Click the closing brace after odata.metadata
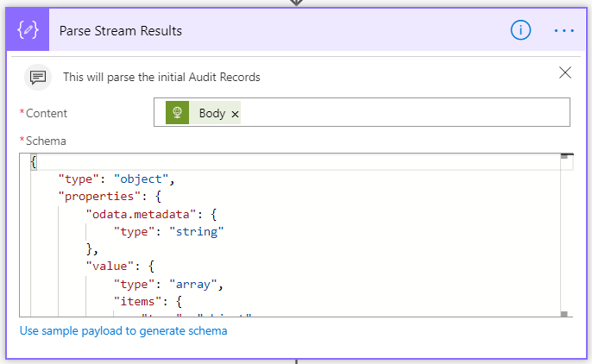The width and height of the screenshot is (592, 364). pyautogui.click(x=92, y=249)
